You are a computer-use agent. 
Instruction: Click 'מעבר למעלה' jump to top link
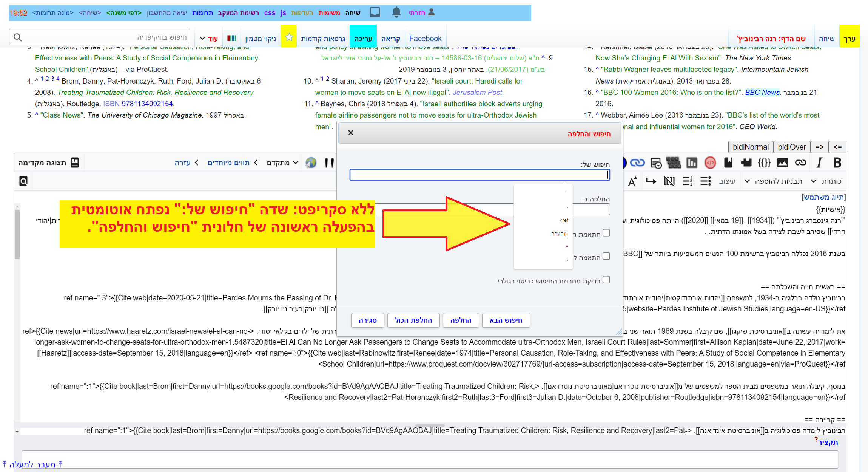32,464
